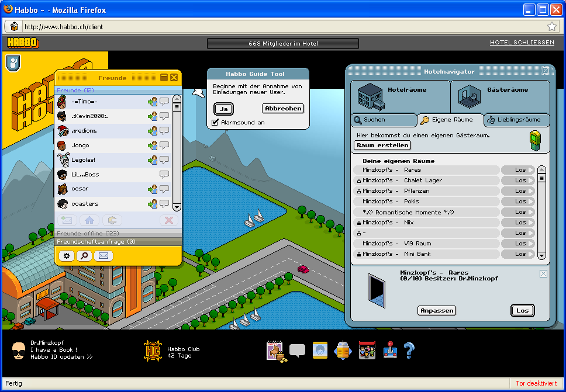Click Habbo ID updaten >> link
Screen dimensions: 566x392
(61, 357)
